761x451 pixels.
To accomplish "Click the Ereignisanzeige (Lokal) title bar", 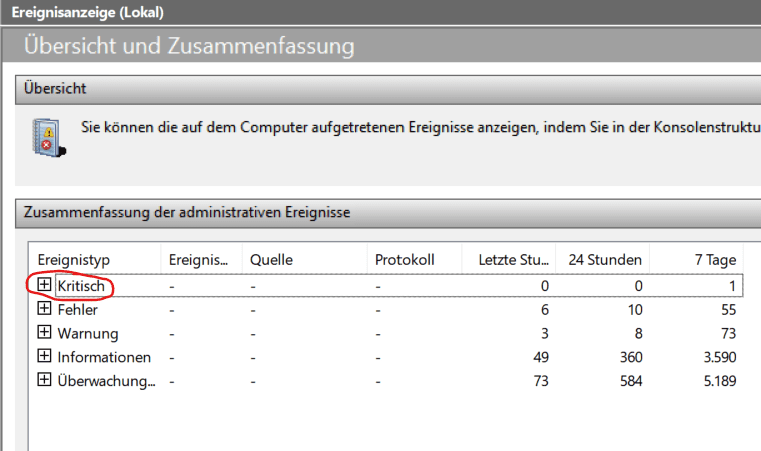I will click(88, 13).
